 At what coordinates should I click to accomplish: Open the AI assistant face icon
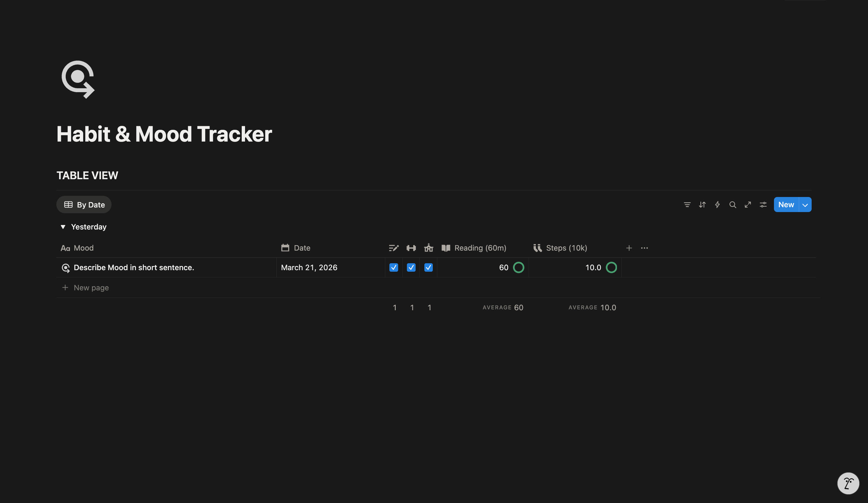pos(848,483)
